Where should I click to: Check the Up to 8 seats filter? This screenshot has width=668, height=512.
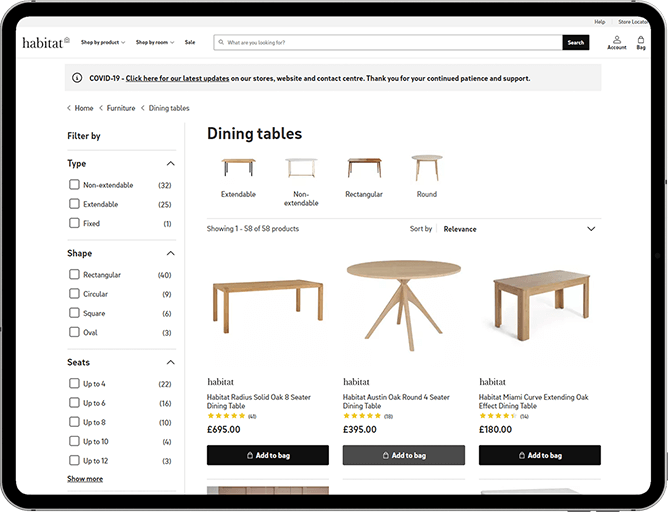click(74, 422)
